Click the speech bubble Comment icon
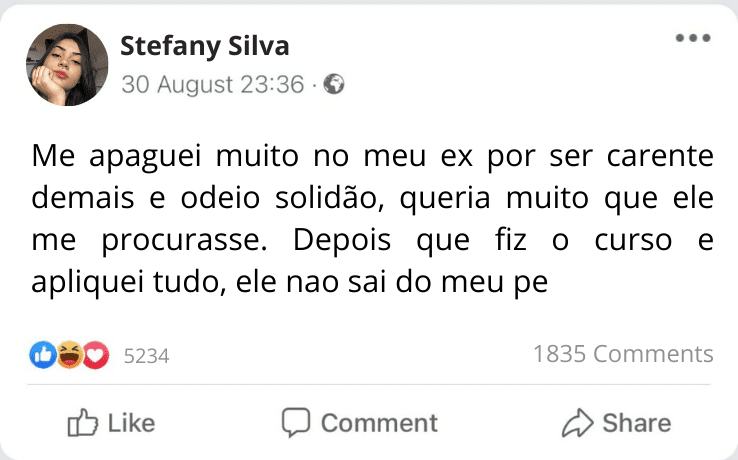This screenshot has height=460, width=738. pos(295,423)
